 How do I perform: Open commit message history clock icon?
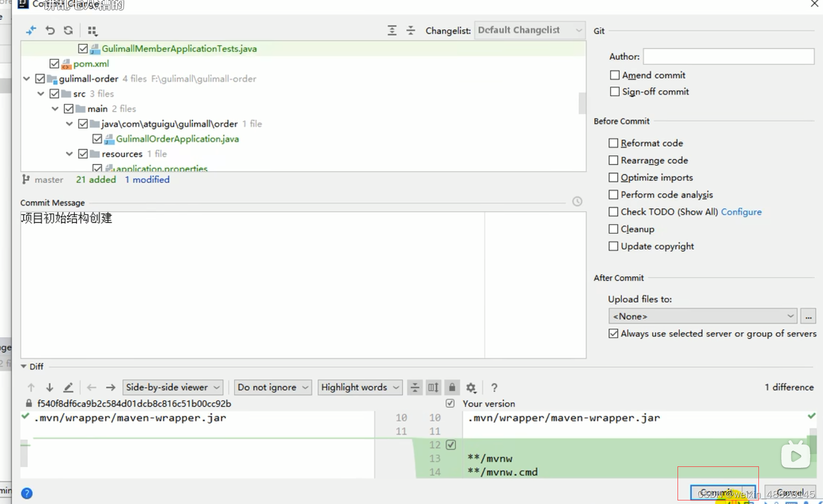577,201
